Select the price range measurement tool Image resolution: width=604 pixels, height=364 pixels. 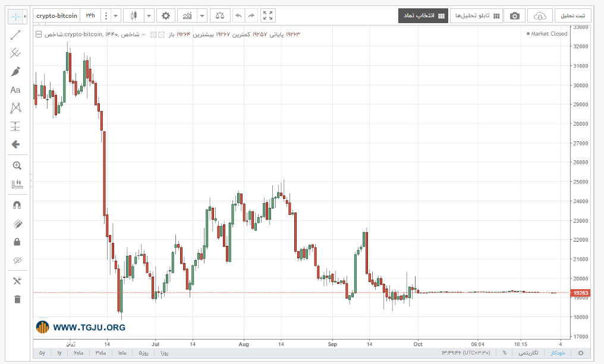(x=15, y=126)
